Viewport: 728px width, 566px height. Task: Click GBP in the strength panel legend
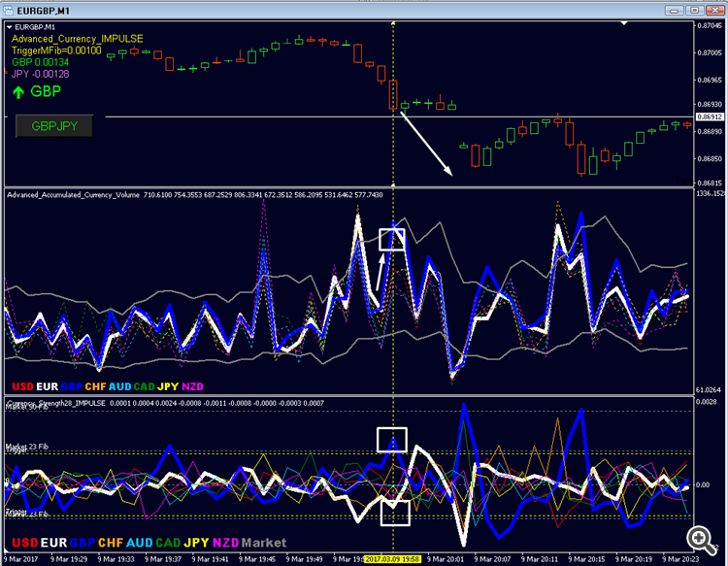(83, 543)
